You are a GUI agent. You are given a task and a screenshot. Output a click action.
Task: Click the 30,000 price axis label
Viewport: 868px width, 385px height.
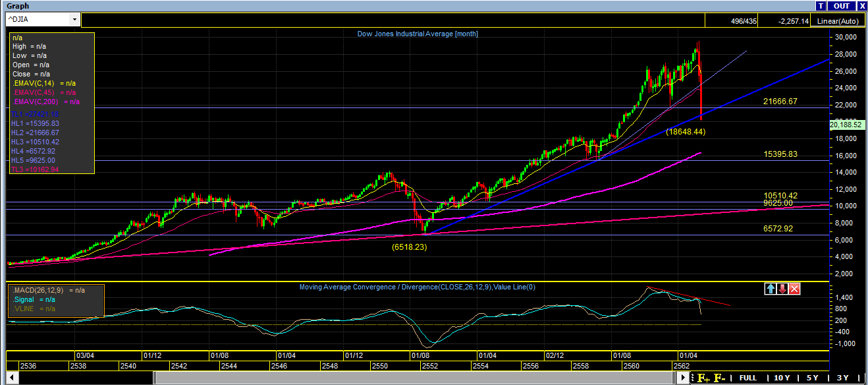pyautogui.click(x=845, y=37)
